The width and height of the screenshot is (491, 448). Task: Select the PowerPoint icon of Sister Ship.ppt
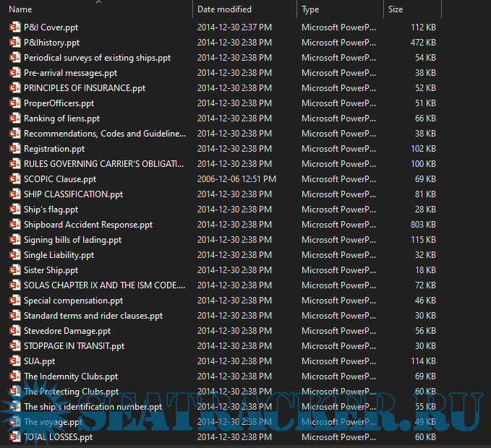click(x=14, y=270)
